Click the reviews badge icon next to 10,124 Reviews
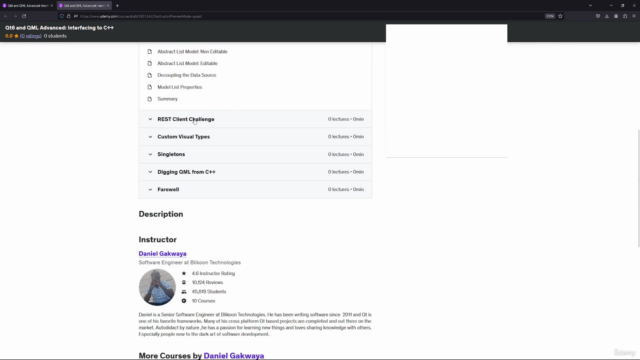Image resolution: width=640 pixels, height=360 pixels. 184,282
